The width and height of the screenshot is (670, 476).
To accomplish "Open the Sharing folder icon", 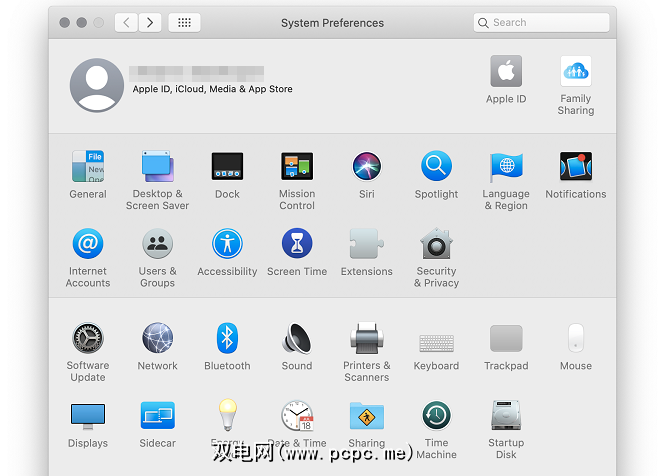I will click(x=367, y=415).
